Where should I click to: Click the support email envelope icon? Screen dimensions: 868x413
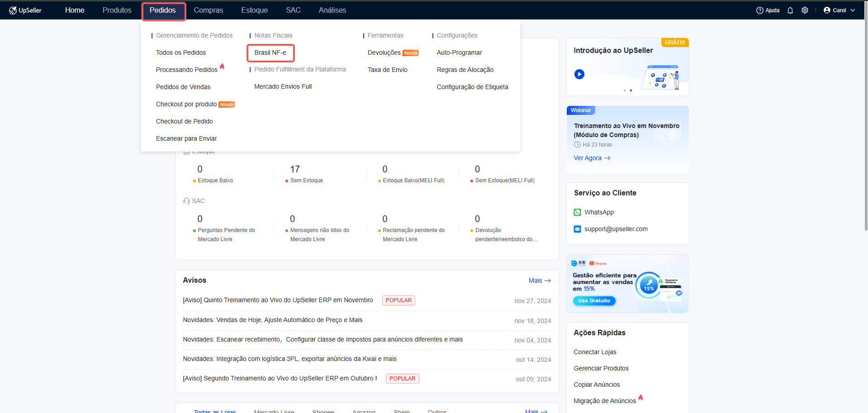pyautogui.click(x=577, y=229)
